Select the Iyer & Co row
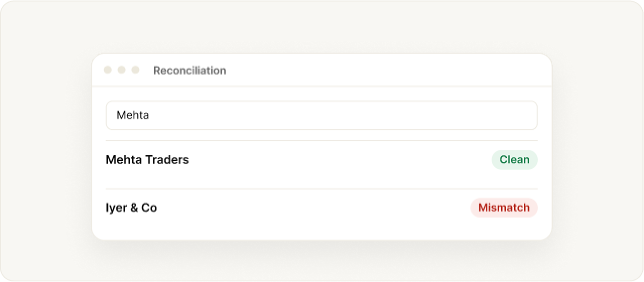Screen dimensions: 644x282 322,208
